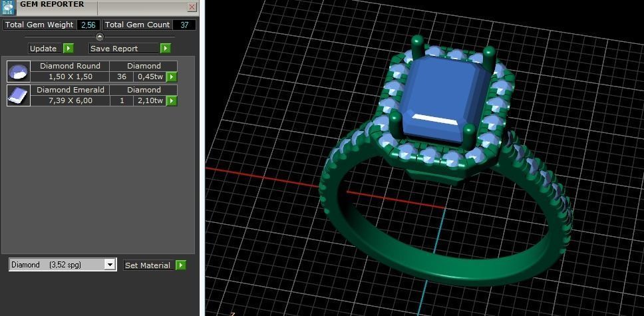Click the Save Report button label
The image size is (644, 316).
coord(124,49)
